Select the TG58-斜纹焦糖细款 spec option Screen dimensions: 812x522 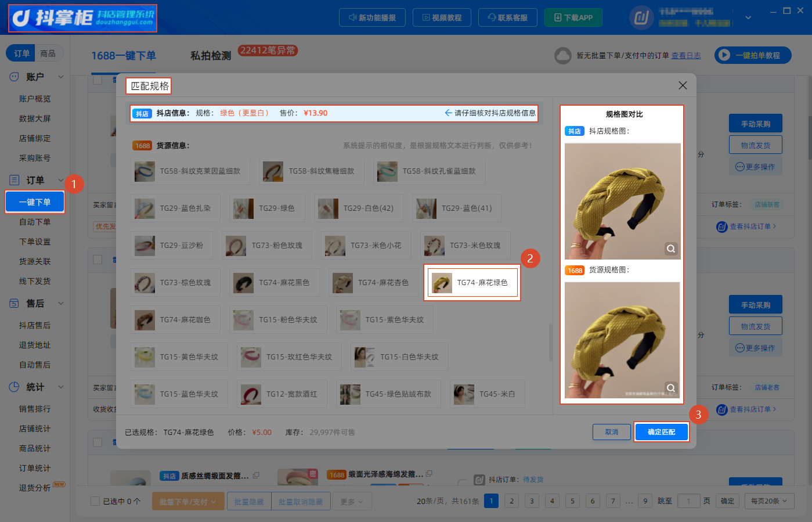click(312, 171)
